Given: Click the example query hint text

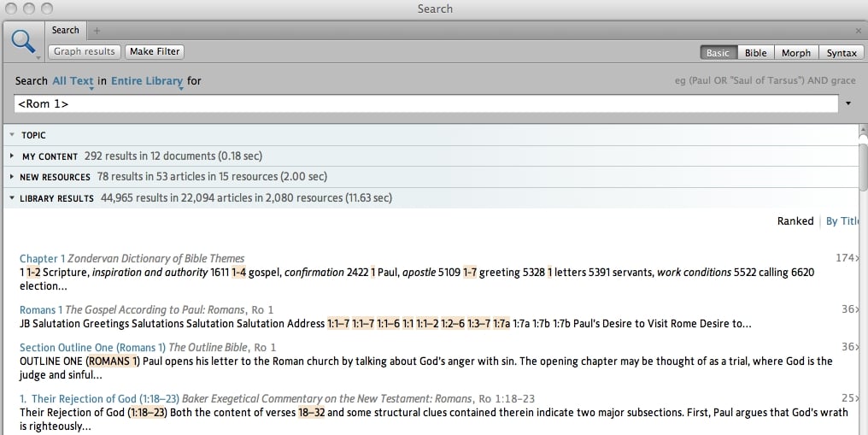Looking at the screenshot, I should (x=765, y=80).
